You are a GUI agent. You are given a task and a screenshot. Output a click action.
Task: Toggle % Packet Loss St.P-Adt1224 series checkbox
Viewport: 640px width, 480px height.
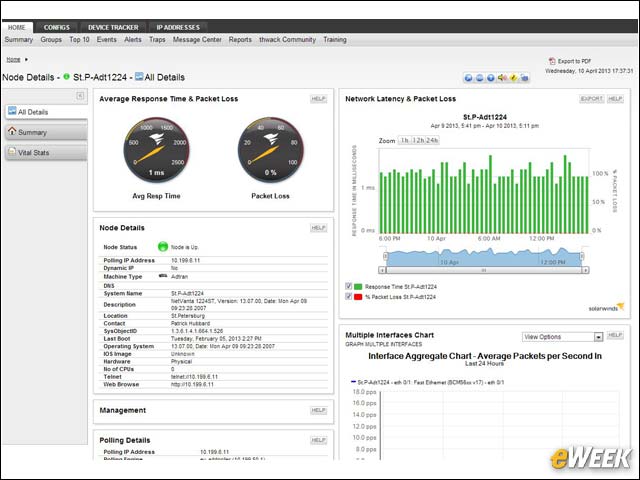point(348,296)
